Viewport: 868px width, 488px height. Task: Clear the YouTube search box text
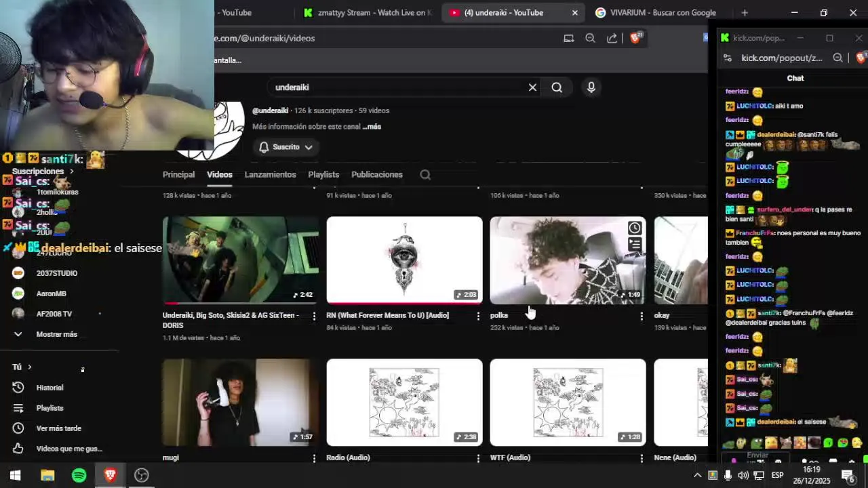pos(532,87)
